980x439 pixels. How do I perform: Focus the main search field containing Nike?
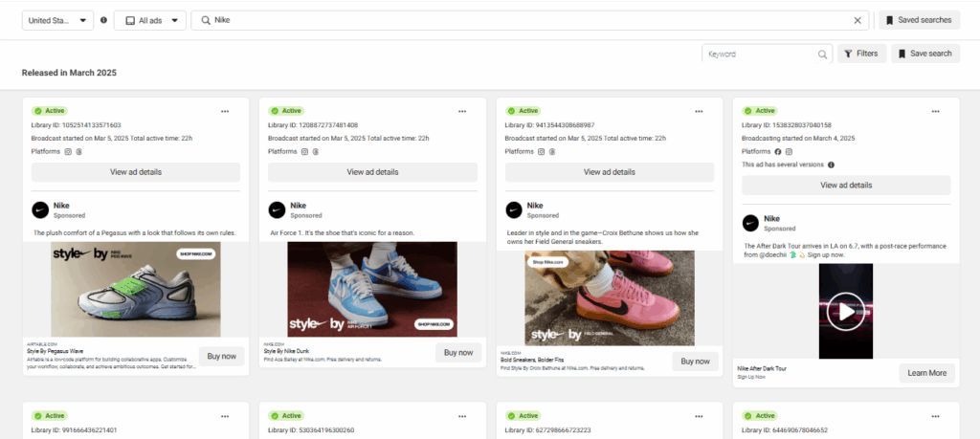(x=529, y=21)
